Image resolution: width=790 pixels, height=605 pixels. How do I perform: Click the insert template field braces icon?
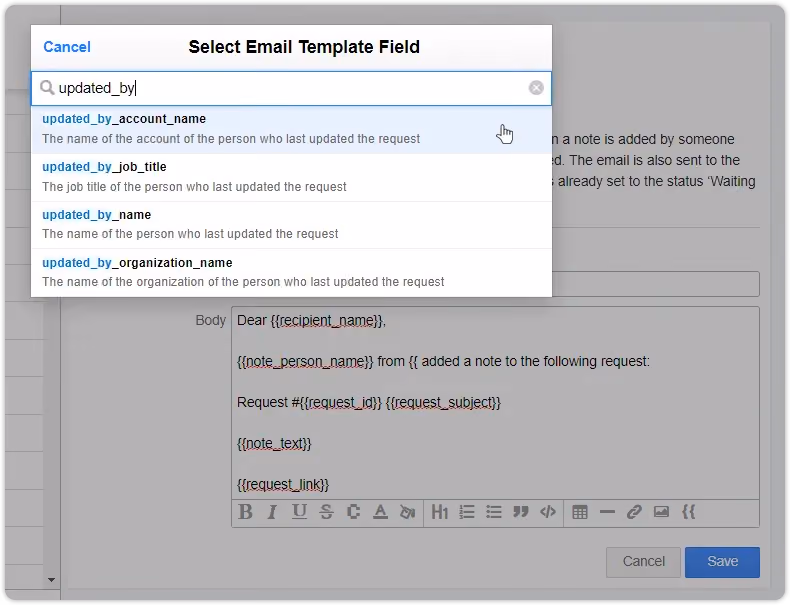pyautogui.click(x=688, y=512)
